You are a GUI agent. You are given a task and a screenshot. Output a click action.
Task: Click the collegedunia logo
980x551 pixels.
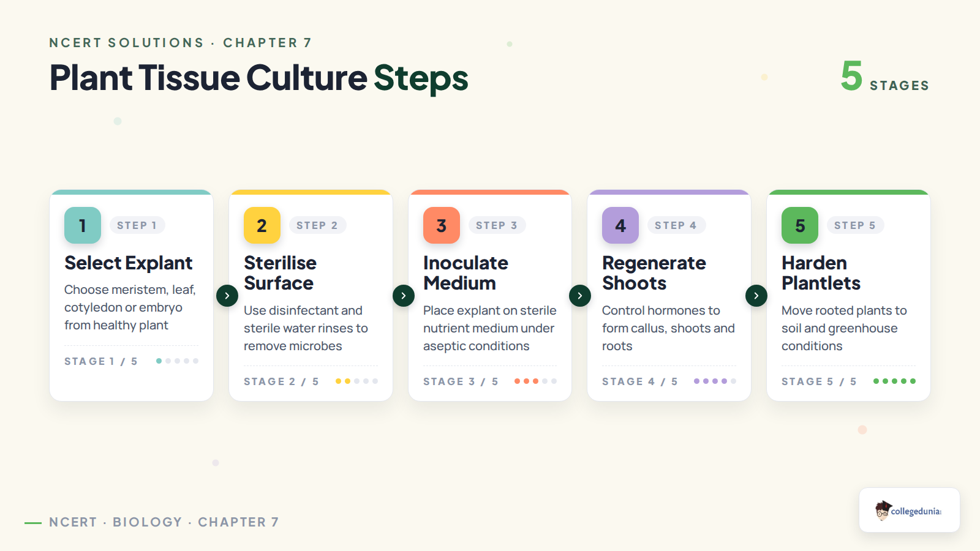pyautogui.click(x=910, y=510)
